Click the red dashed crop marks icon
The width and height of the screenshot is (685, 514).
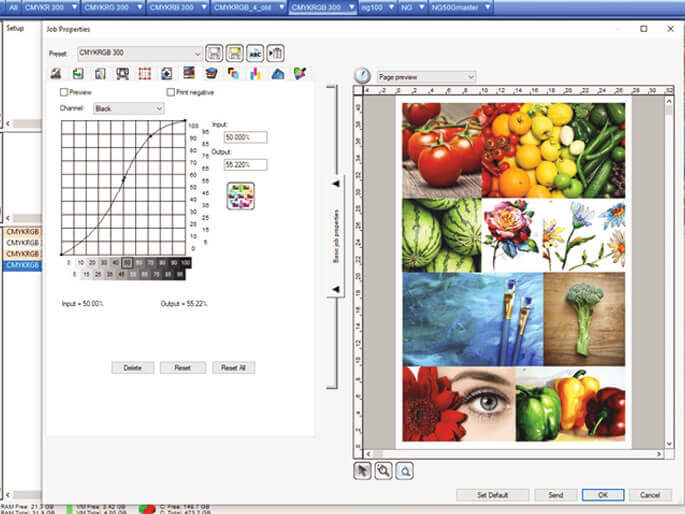144,74
